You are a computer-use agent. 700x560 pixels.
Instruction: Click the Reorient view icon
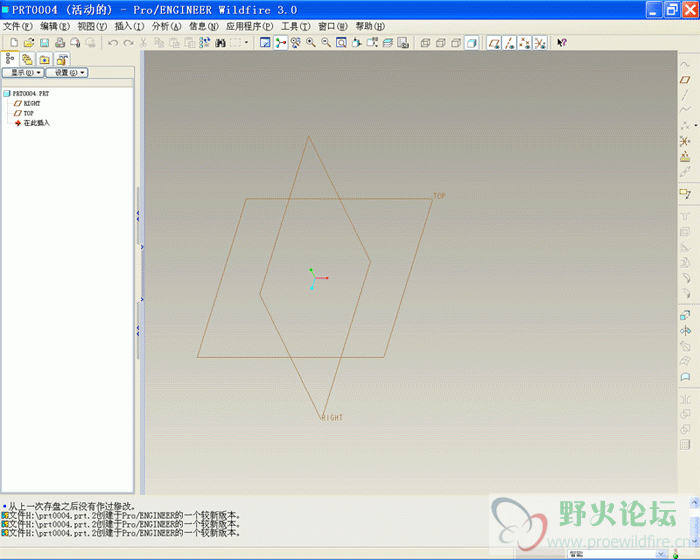point(356,43)
